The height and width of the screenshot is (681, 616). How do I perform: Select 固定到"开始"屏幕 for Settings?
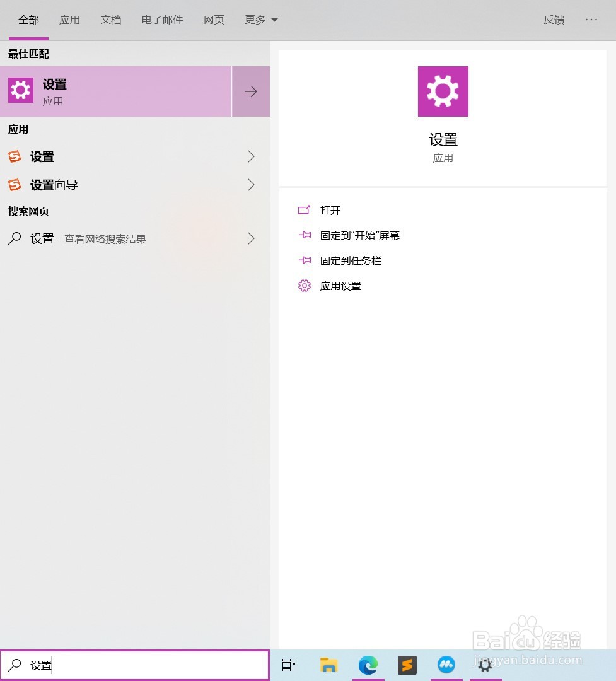360,235
